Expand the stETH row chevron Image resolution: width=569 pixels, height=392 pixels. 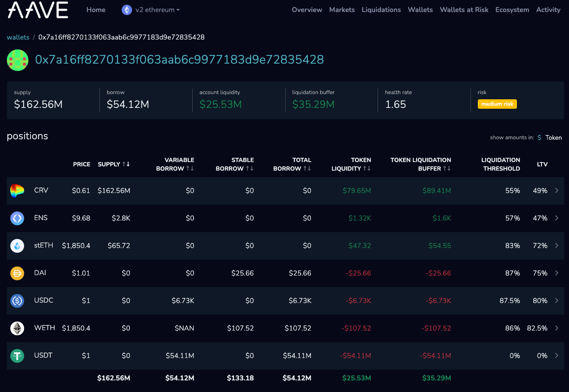pyautogui.click(x=557, y=245)
